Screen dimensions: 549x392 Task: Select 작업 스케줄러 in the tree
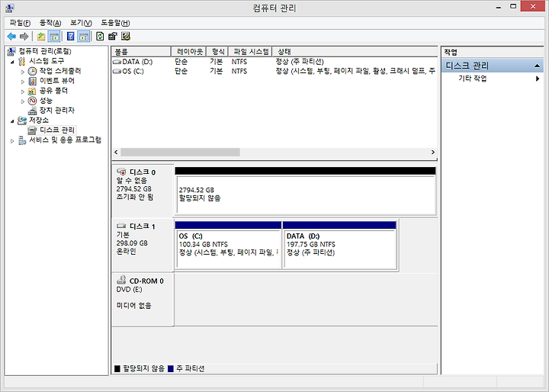pyautogui.click(x=60, y=71)
